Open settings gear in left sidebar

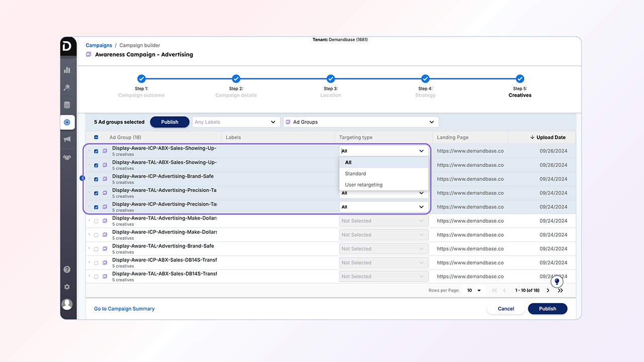(67, 287)
